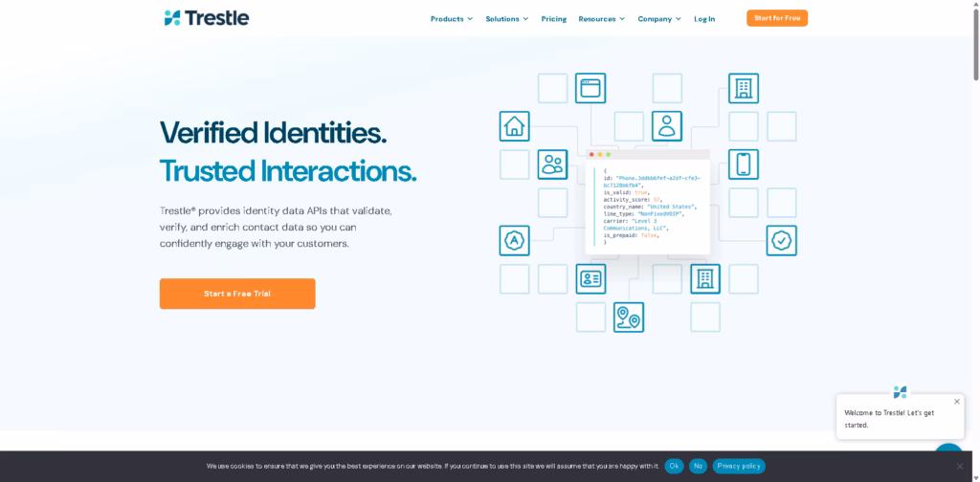Open the Resources dropdown menu
Screen dimensions: 980x482
[x=601, y=19]
